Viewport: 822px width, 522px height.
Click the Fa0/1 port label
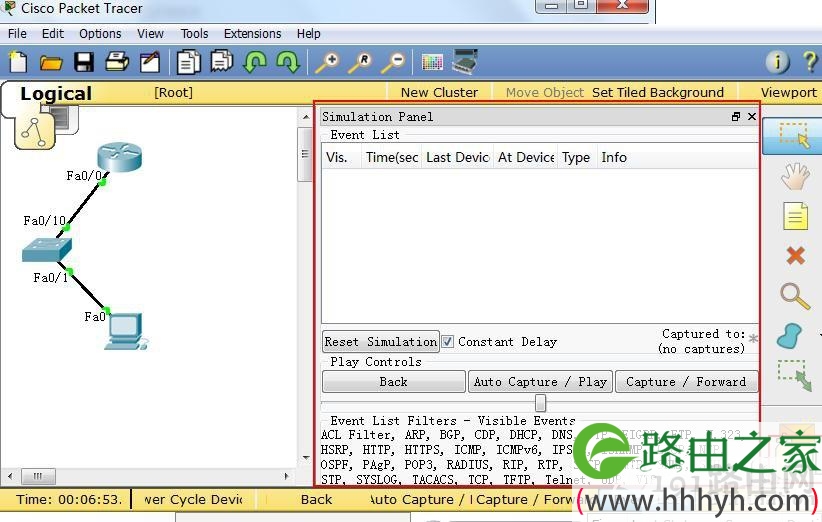point(51,277)
